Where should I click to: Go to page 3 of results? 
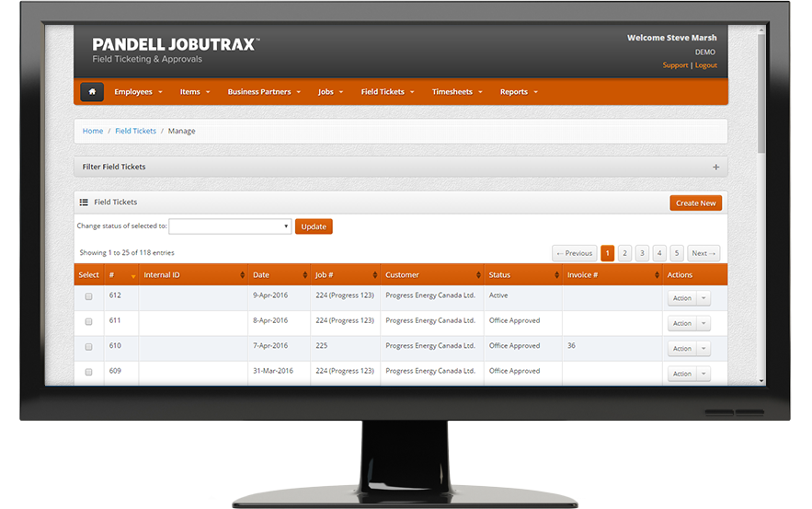pyautogui.click(x=642, y=253)
